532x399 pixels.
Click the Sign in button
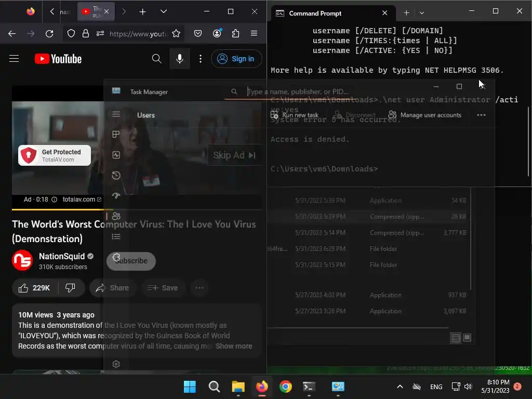pyautogui.click(x=236, y=59)
